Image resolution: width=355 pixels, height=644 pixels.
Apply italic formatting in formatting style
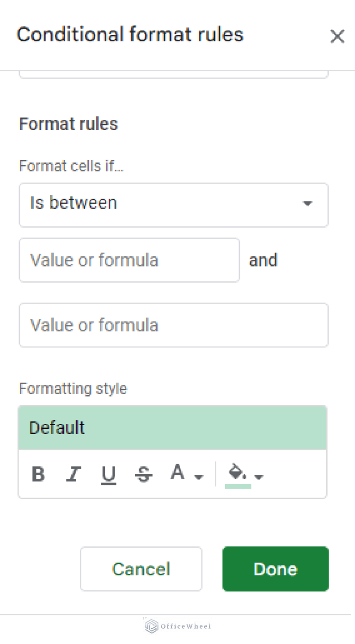click(x=73, y=474)
